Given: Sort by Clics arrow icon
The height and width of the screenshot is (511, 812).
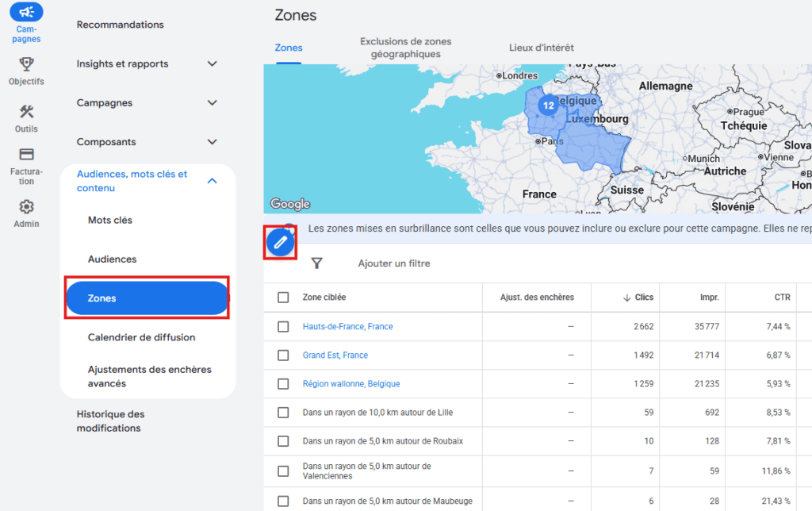Looking at the screenshot, I should pyautogui.click(x=626, y=298).
